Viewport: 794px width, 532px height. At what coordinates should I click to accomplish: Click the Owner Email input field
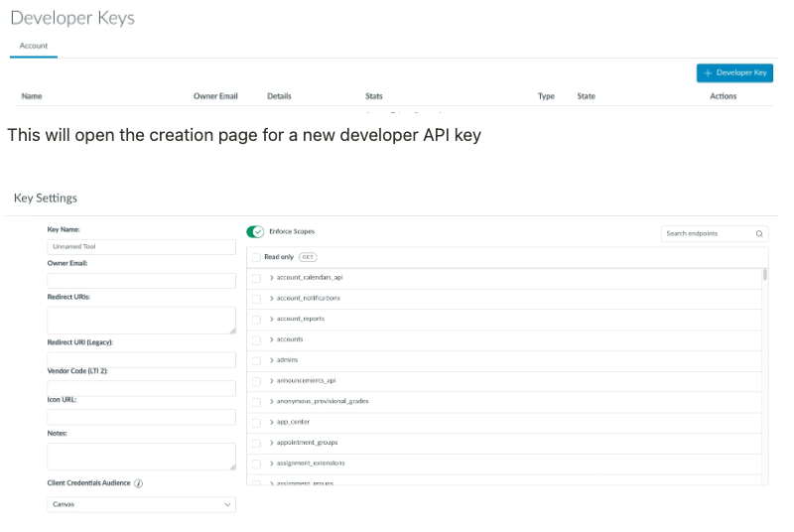tap(141, 281)
